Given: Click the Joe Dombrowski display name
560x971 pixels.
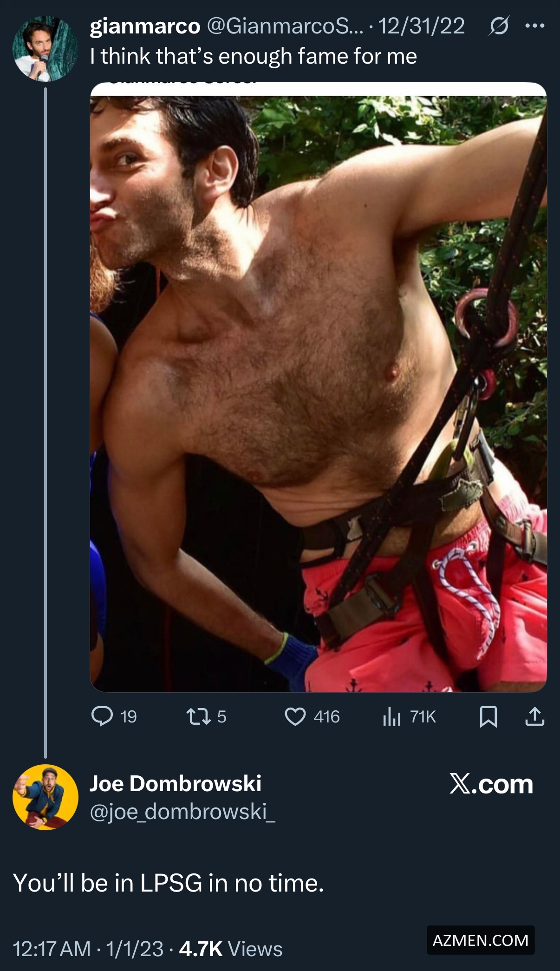Looking at the screenshot, I should tap(175, 783).
